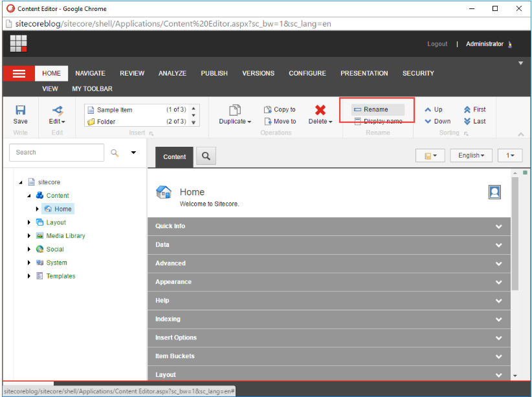Switch to the HOME ribbon tab
The height and width of the screenshot is (397, 532).
click(x=51, y=73)
